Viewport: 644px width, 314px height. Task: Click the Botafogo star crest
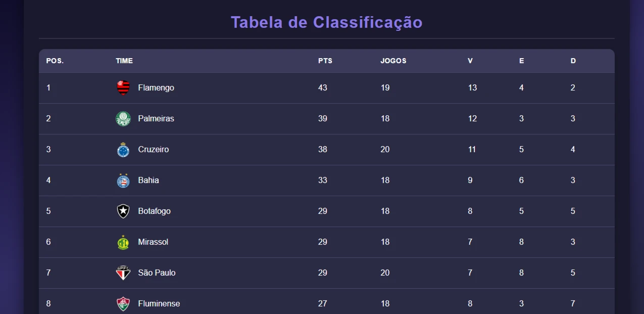[123, 211]
